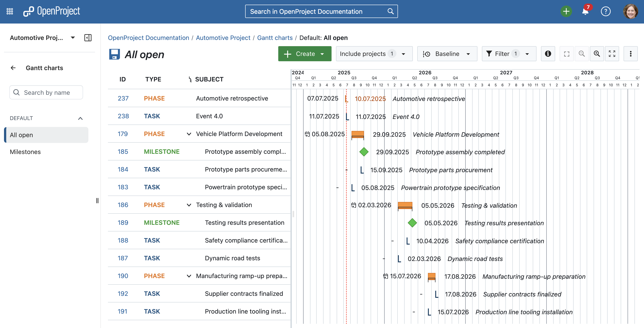Open the Include projects dropdown
This screenshot has width=644, height=328.
[374, 54]
